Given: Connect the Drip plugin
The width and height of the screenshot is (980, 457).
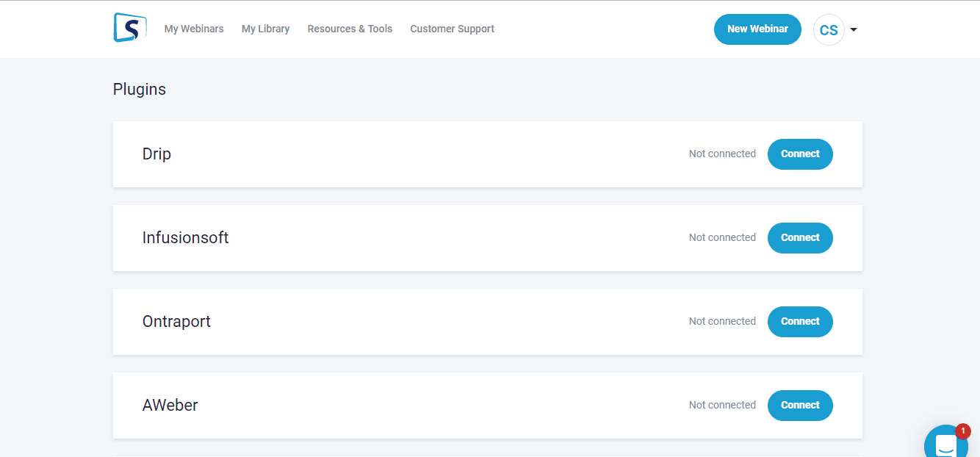Looking at the screenshot, I should click(800, 154).
